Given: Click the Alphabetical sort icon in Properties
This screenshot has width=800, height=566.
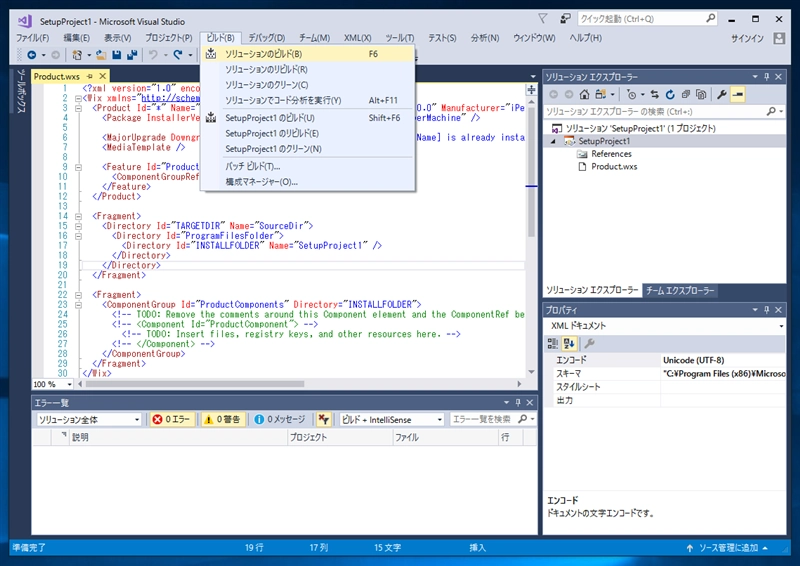Looking at the screenshot, I should click(x=569, y=343).
